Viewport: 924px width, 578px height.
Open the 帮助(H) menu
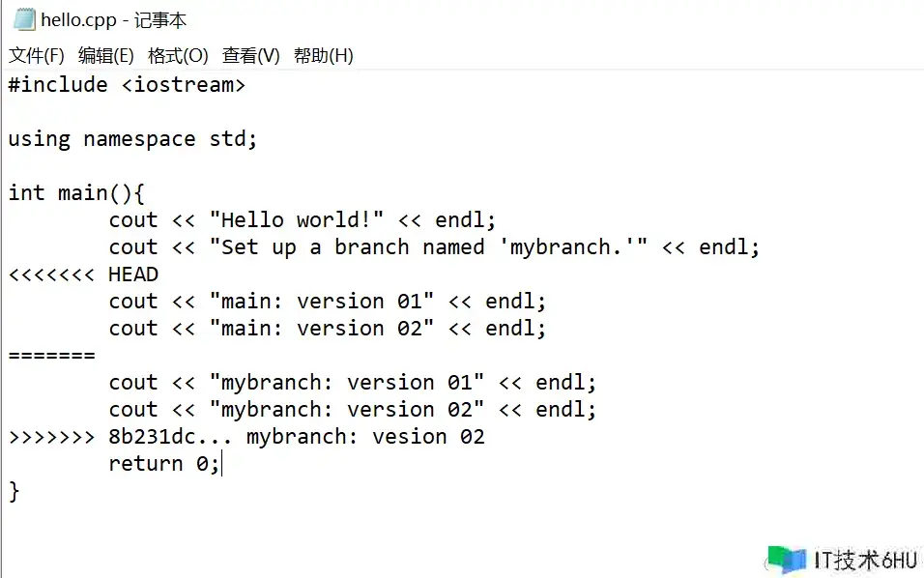tap(323, 56)
